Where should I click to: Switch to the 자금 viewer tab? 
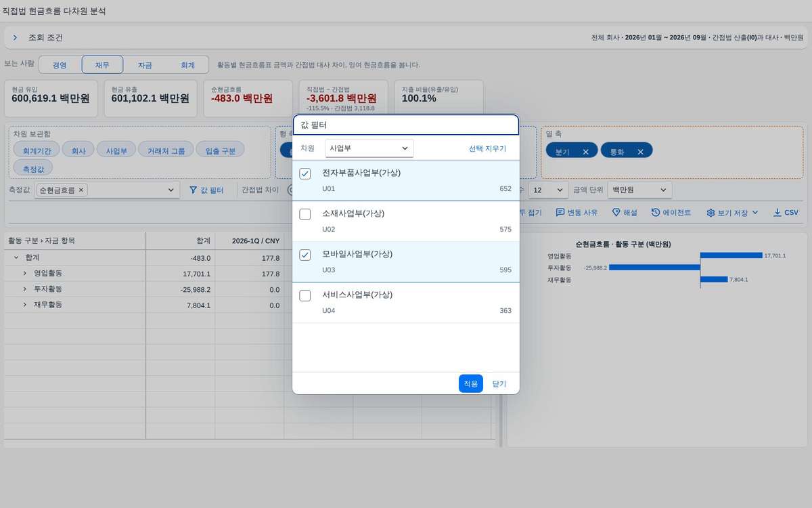coord(144,65)
